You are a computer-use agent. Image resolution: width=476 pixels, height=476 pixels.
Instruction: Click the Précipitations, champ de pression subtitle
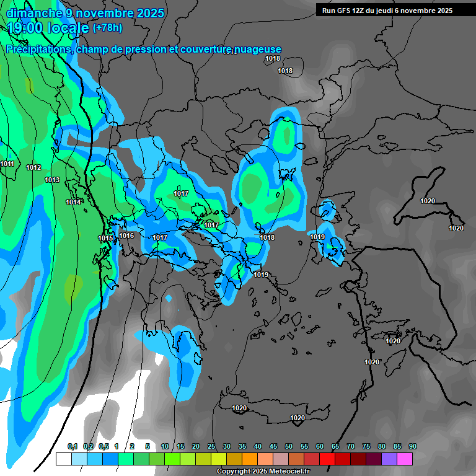pos(144,49)
